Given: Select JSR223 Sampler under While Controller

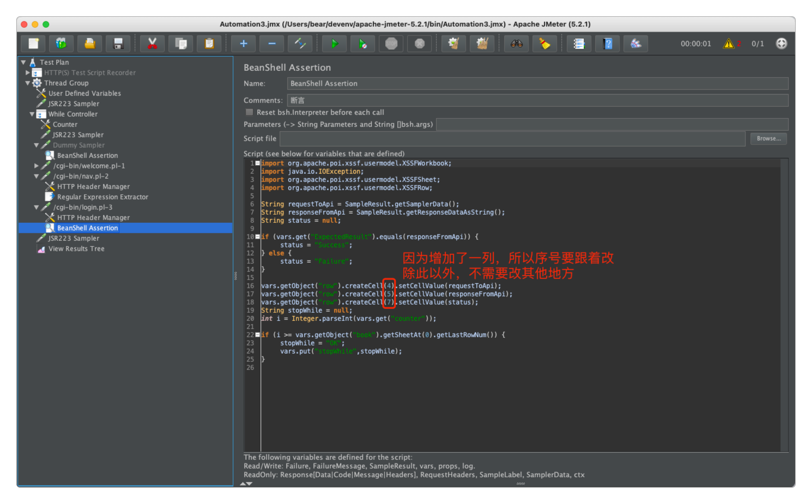Looking at the screenshot, I should point(78,135).
